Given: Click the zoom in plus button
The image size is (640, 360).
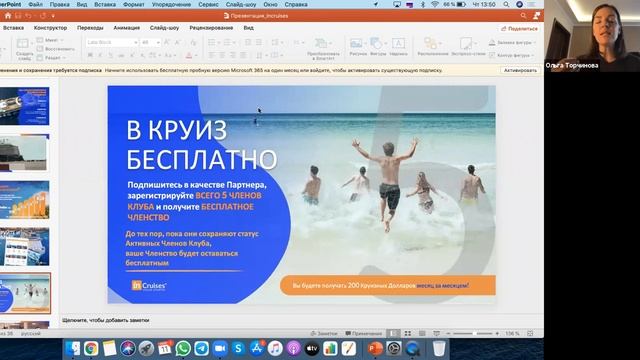Looking at the screenshot, I should tap(497, 333).
